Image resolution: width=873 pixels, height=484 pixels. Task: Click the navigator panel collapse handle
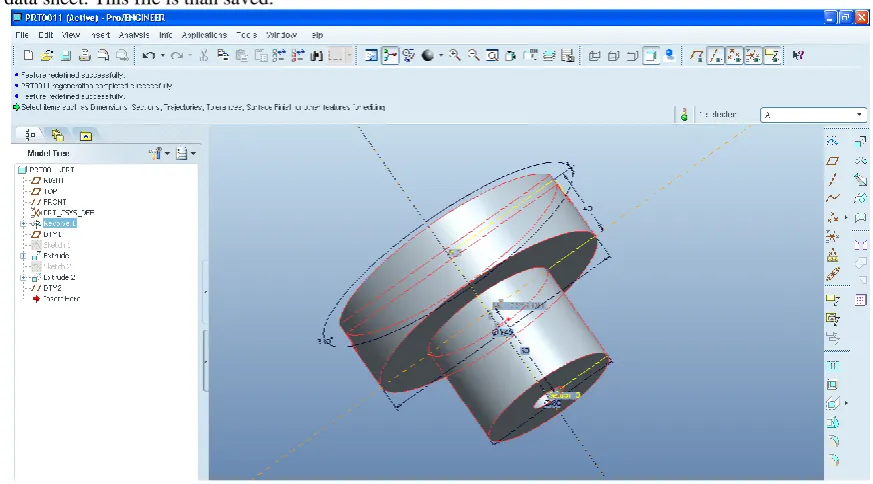click(x=205, y=292)
